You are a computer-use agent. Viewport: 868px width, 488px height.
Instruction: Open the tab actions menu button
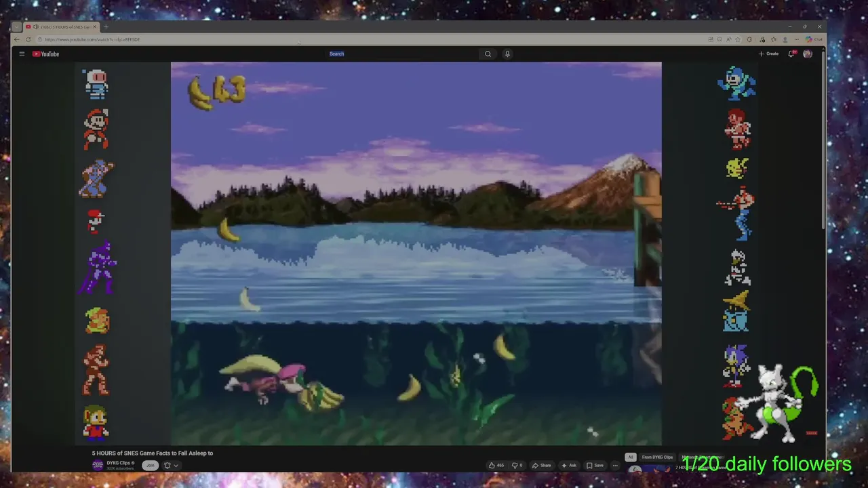16,26
